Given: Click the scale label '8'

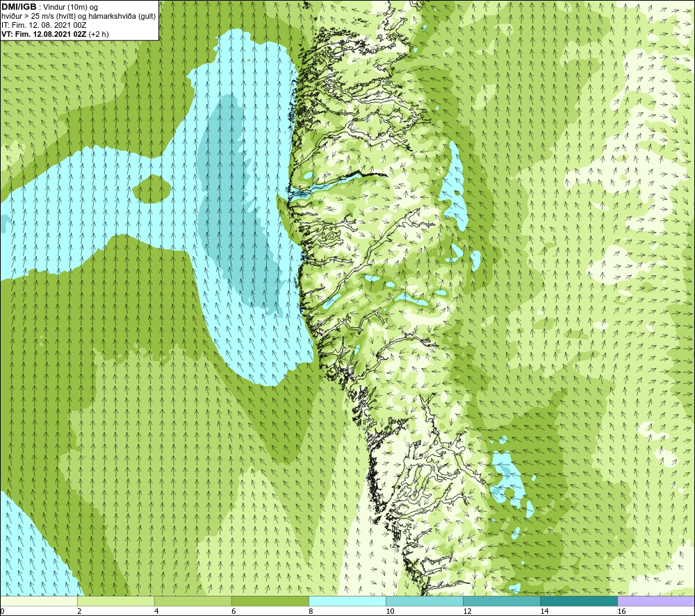Looking at the screenshot, I should coord(311,611).
